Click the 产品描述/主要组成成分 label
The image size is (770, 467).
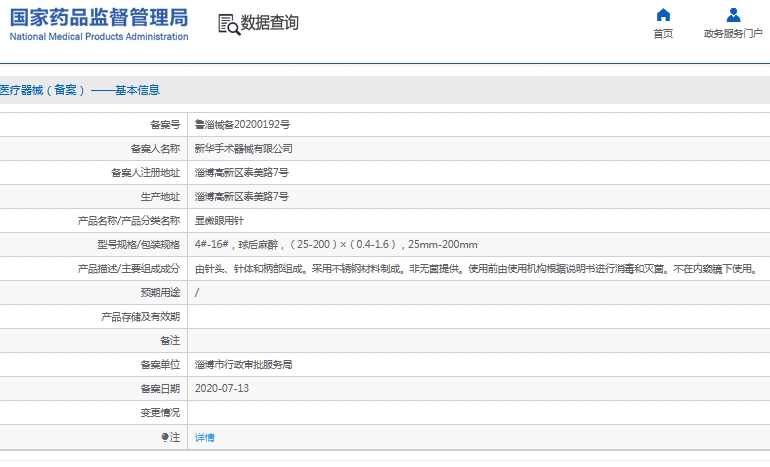(x=129, y=269)
